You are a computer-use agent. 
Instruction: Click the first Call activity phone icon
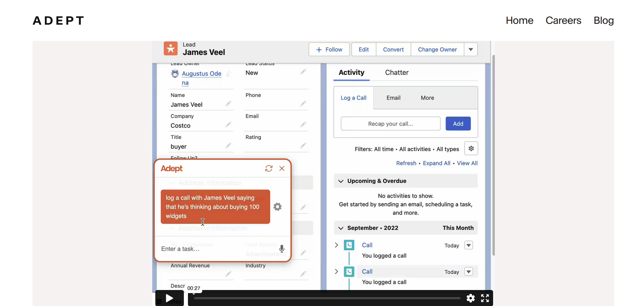pyautogui.click(x=349, y=245)
